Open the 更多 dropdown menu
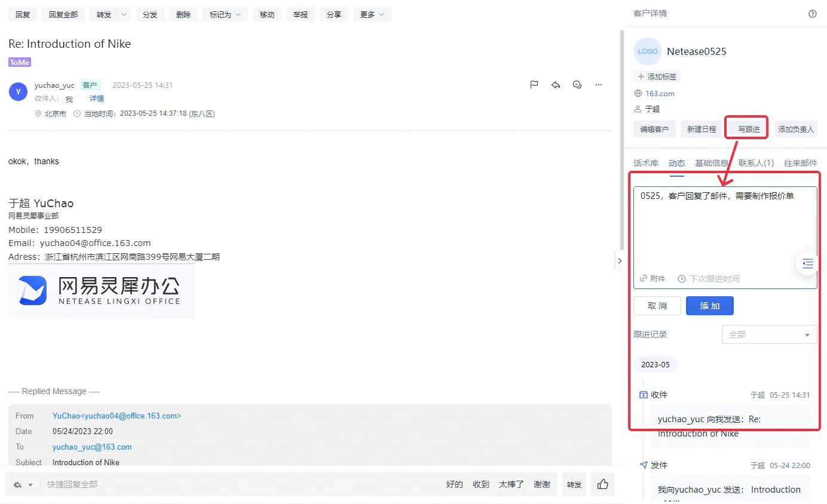Screen dimensions: 827x504 (x=372, y=14)
